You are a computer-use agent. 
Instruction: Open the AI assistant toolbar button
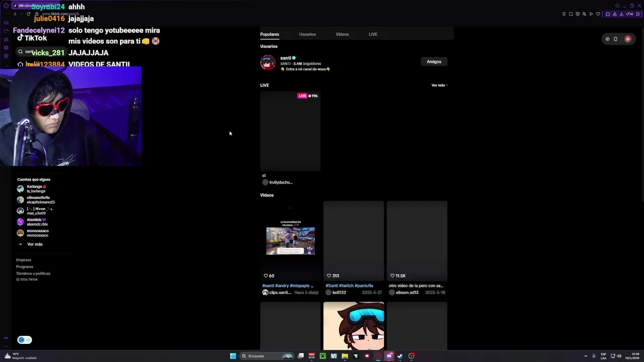629,14
